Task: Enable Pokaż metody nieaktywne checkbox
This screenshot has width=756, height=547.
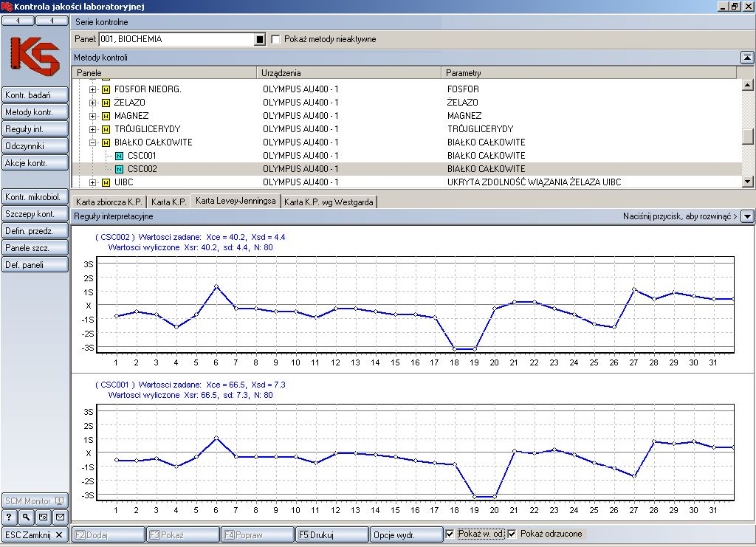Action: (276, 39)
